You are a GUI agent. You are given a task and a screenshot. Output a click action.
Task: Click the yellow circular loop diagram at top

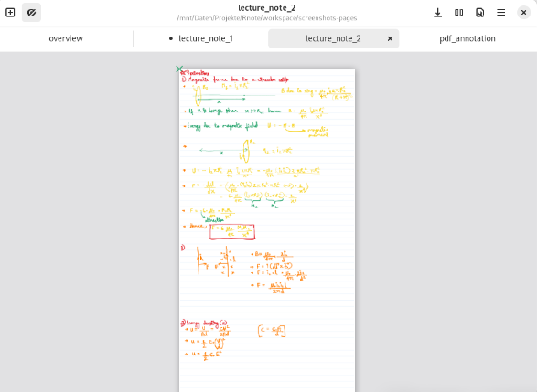point(198,95)
